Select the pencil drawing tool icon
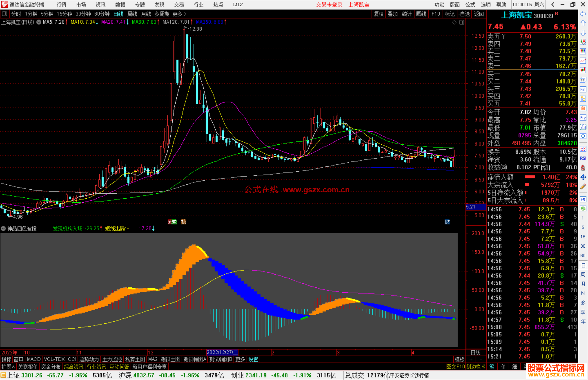Image resolution: width=588 pixels, height=380 pixels. coord(583,187)
